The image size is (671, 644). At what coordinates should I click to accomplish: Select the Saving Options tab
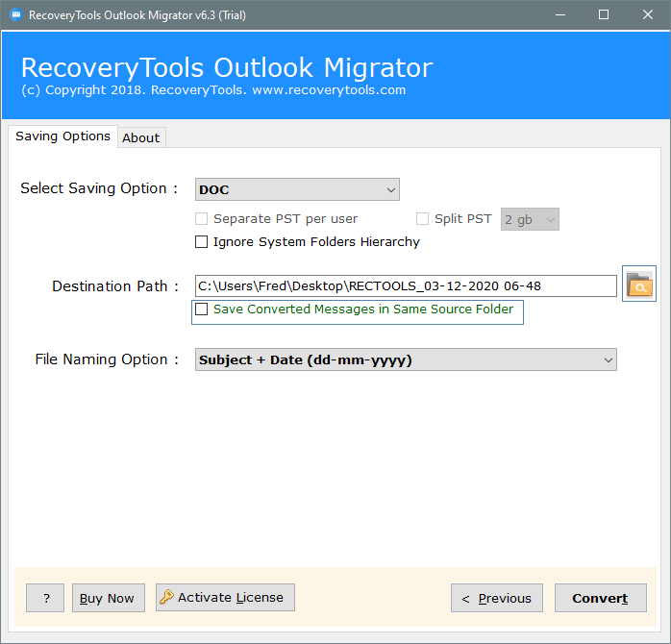(x=62, y=136)
